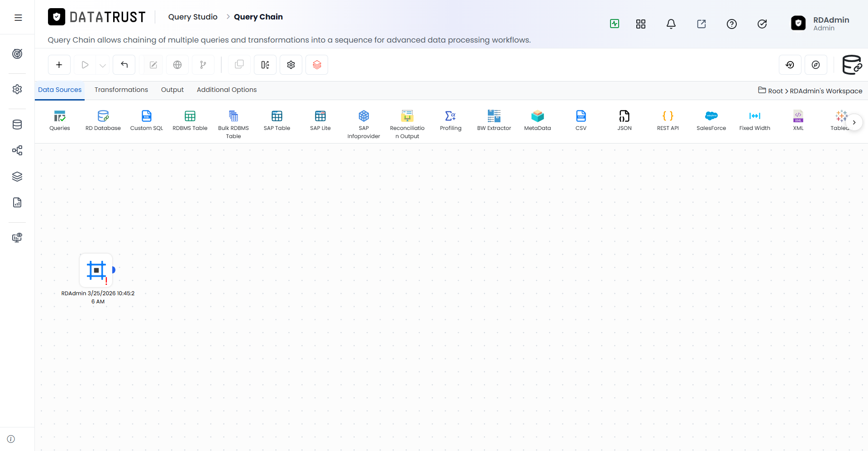Viewport: 868px width, 451px height.
Task: Open the sidebar monitor view icon
Action: [x=17, y=238]
